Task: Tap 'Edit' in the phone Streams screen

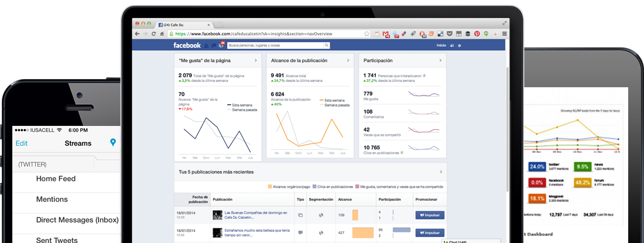Action: tap(21, 143)
